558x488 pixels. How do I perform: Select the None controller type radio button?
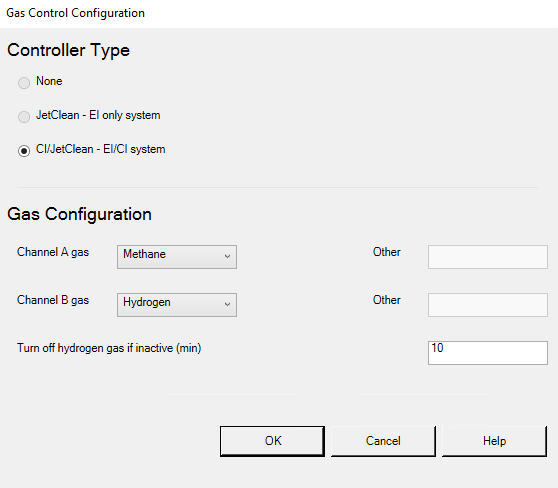24,83
